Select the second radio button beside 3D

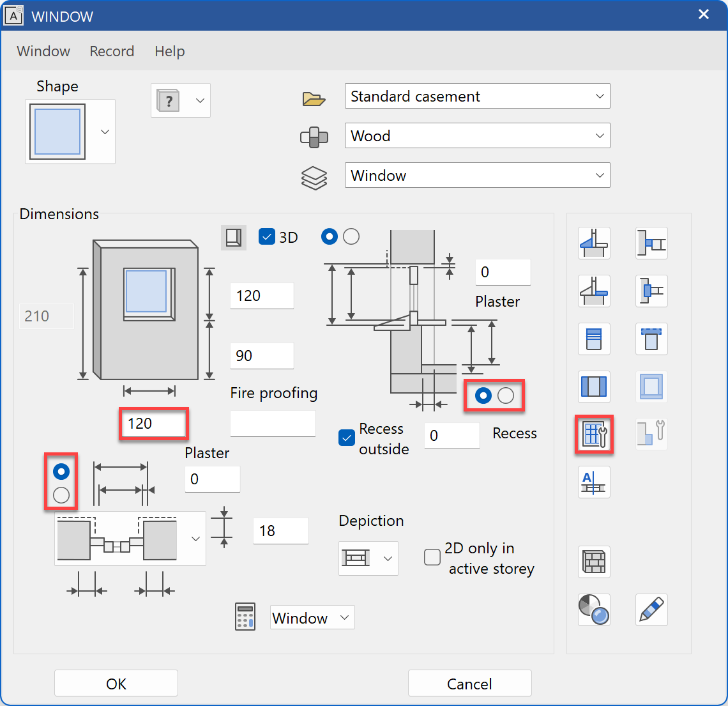click(x=351, y=237)
